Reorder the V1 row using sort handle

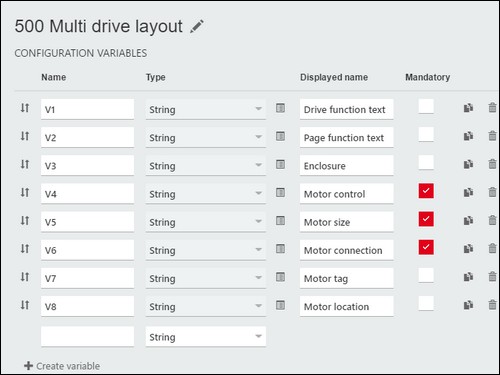pyautogui.click(x=25, y=108)
